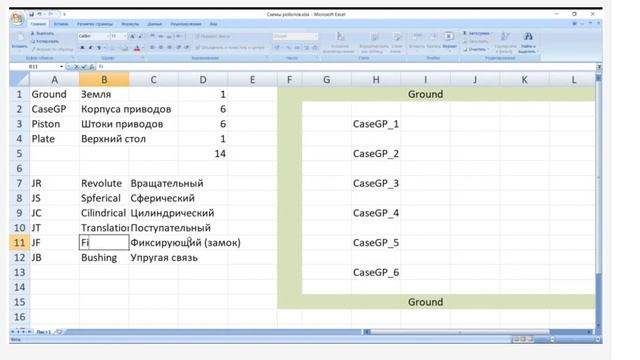Center text horizontally in the ribbon
Image resolution: width=640 pixels, height=360 pixels.
point(161,48)
